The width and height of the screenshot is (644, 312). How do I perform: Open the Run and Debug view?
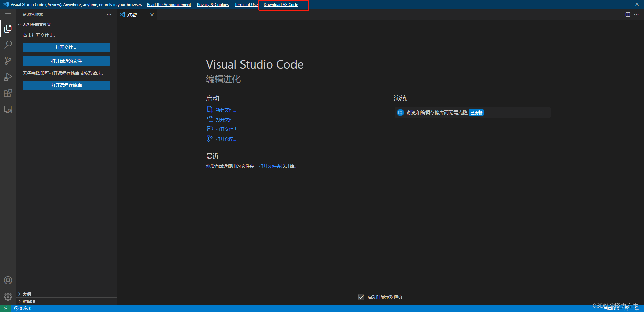pyautogui.click(x=8, y=77)
